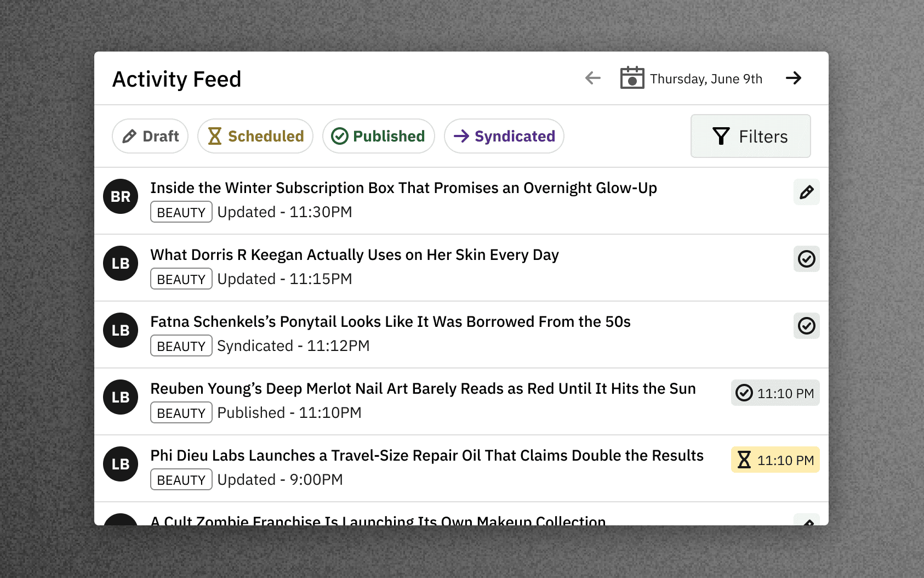Click BEAUTY tag on Fatna Schenkels row
924x578 pixels.
tap(181, 346)
